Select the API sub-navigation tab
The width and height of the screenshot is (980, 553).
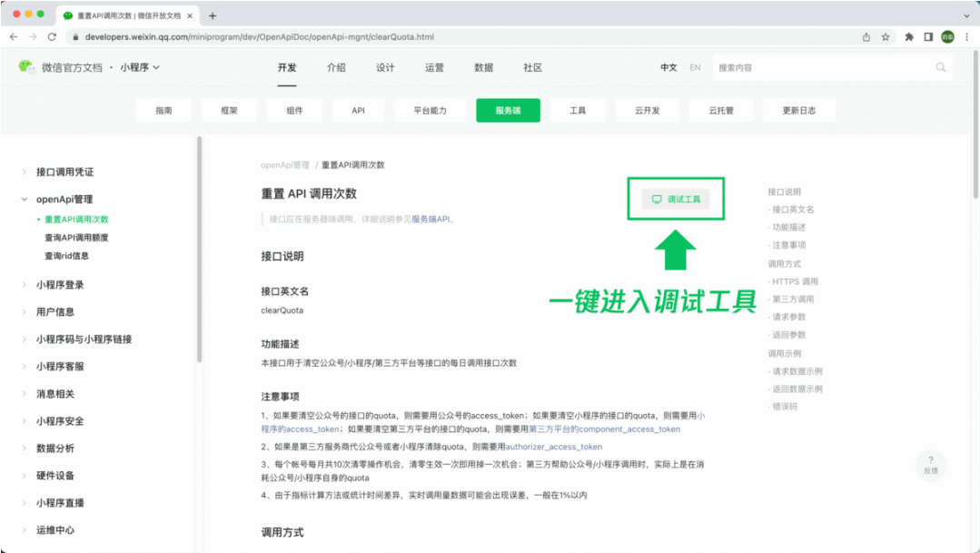click(358, 111)
